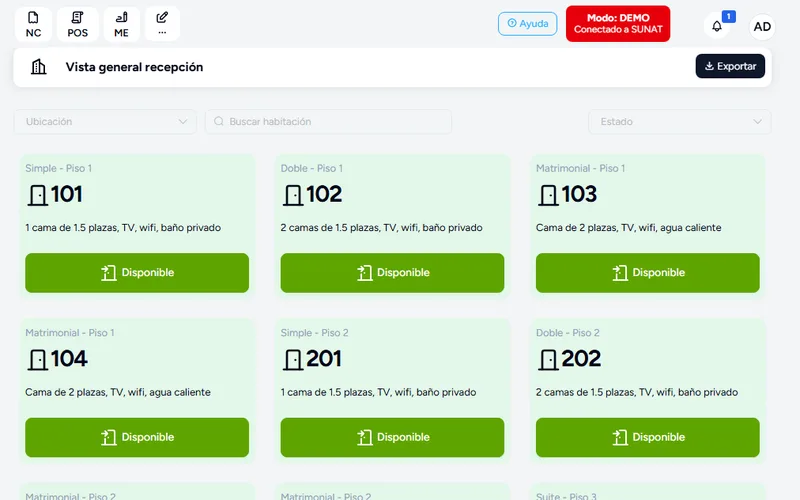Click the chevron arrow of the Ubicación filter
This screenshot has width=800, height=500.
click(183, 121)
